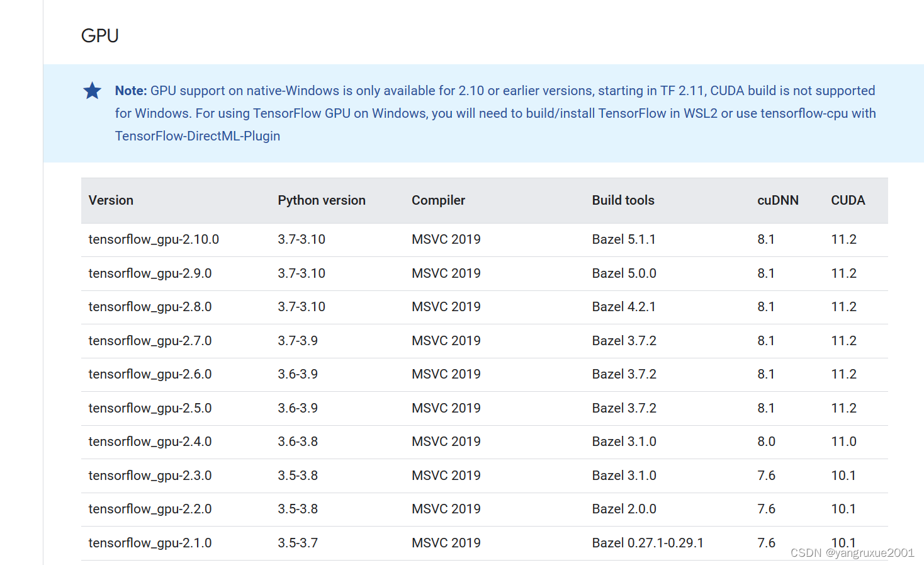
Task: Click cuDNN 8.0 in the 2.4.0 row
Action: point(766,442)
